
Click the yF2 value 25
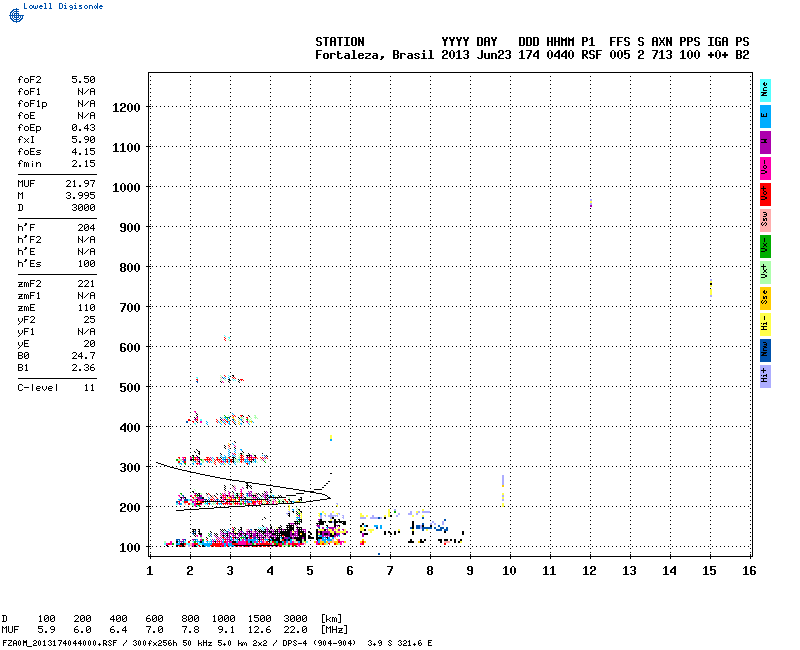pyautogui.click(x=89, y=319)
